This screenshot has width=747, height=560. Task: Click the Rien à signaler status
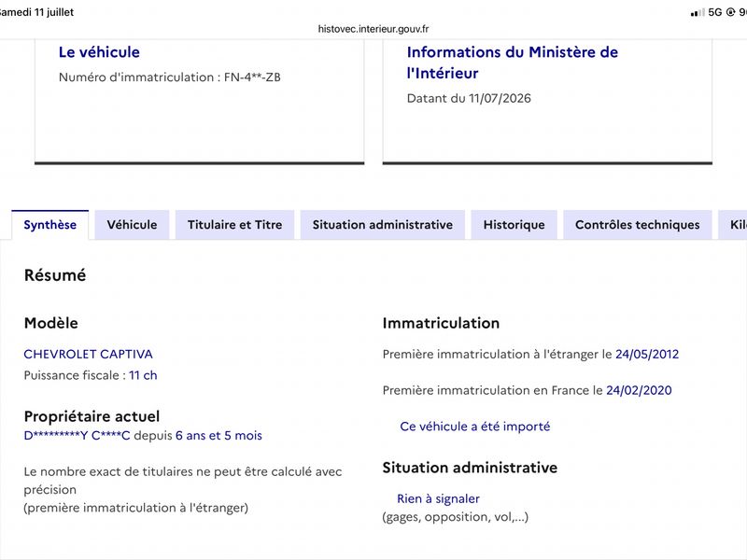coord(438,498)
